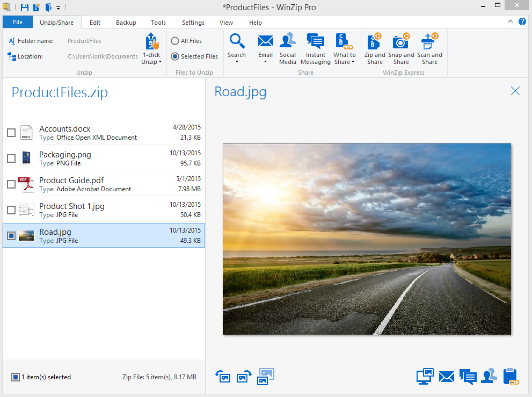Click the Folder name field ProductFiles
Screen dimensions: 532x397
point(84,41)
